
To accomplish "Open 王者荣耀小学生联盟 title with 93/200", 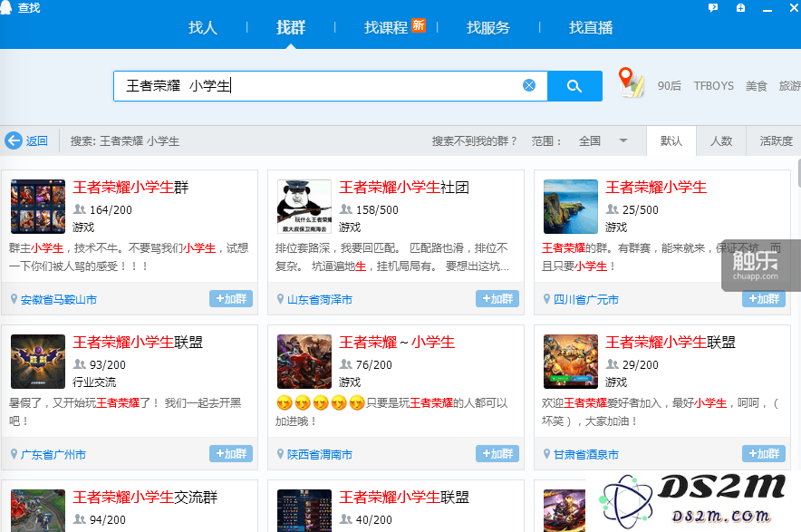I will (138, 343).
